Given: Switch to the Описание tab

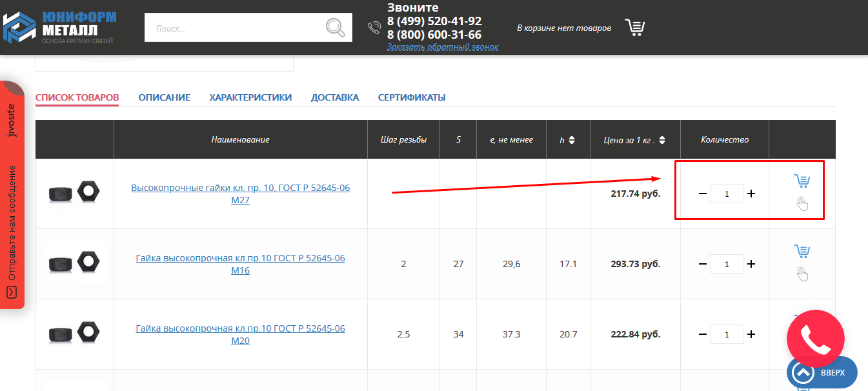Looking at the screenshot, I should point(164,97).
